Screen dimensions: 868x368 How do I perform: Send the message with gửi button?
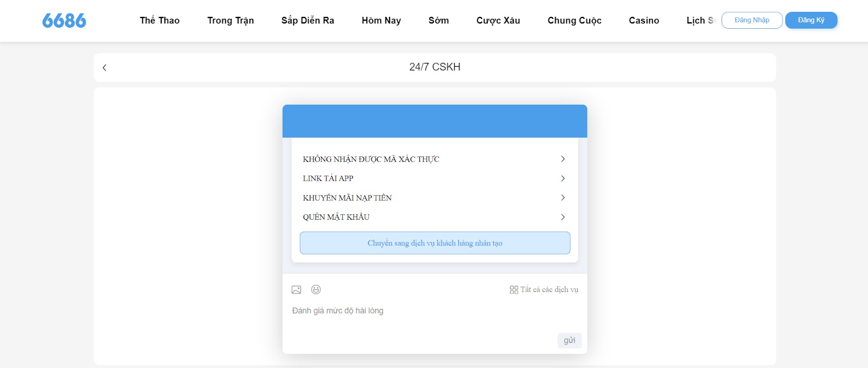click(x=570, y=340)
